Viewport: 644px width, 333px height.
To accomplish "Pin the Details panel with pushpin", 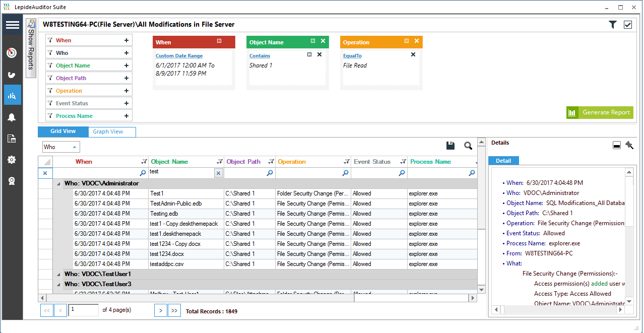I will [x=629, y=145].
